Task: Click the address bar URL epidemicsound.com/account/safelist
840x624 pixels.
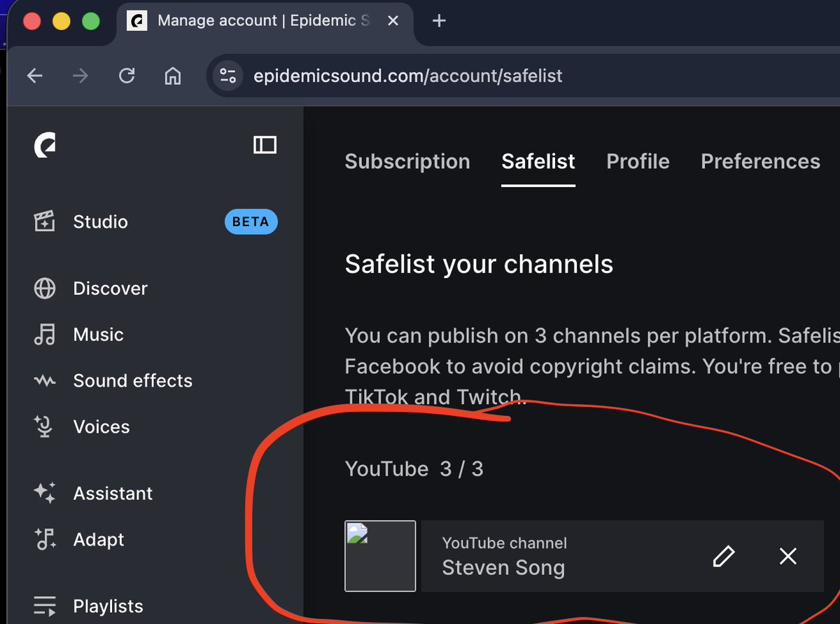Action: click(408, 76)
